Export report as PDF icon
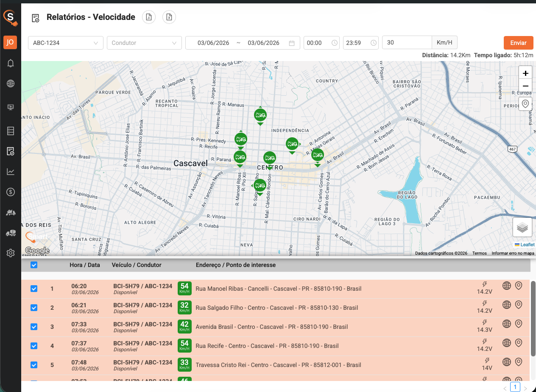The width and height of the screenshot is (536, 392). pos(149,17)
